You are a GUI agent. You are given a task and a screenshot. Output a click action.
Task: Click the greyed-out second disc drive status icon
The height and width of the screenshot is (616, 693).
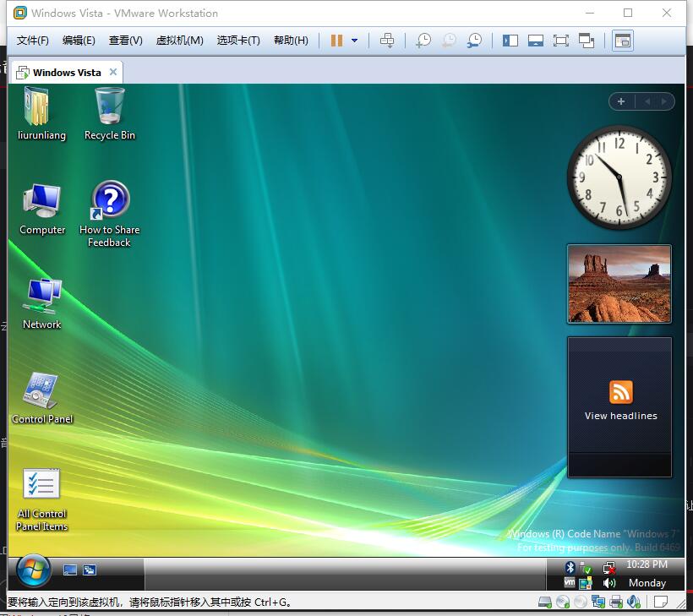point(581,602)
